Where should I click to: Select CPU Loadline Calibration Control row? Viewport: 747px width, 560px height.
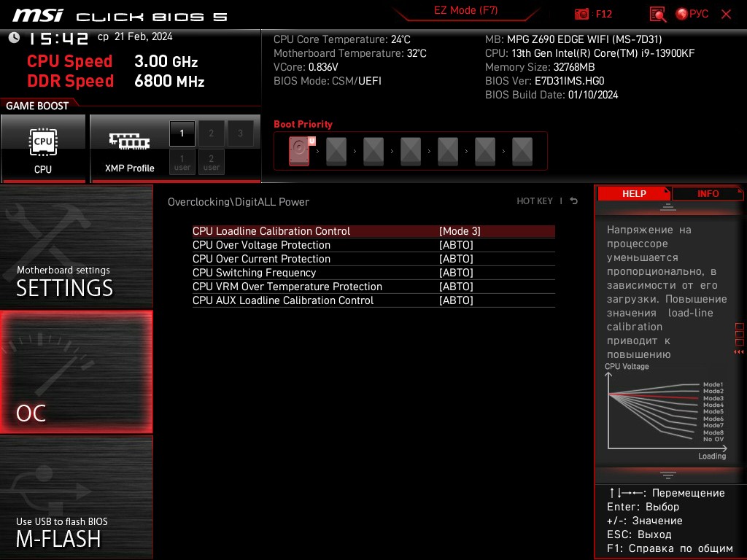[x=373, y=231]
